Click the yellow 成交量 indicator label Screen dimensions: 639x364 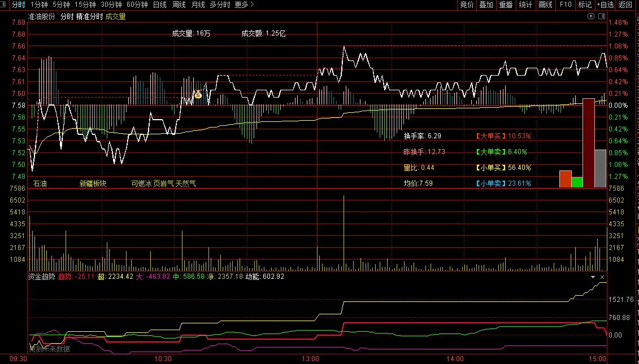116,17
